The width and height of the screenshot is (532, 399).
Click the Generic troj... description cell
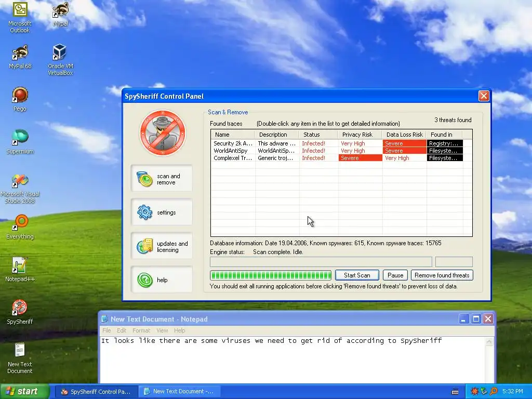(277, 158)
